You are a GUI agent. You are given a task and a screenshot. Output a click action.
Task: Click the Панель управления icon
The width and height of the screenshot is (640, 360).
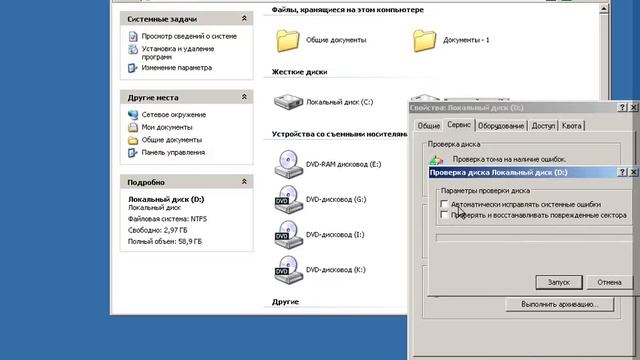click(x=133, y=153)
